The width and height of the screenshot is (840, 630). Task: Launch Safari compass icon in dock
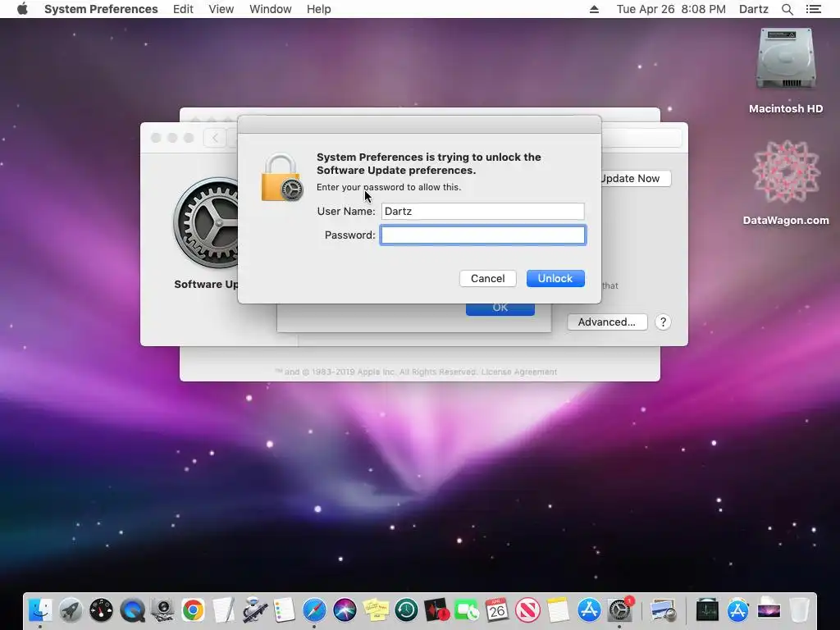coord(314,609)
